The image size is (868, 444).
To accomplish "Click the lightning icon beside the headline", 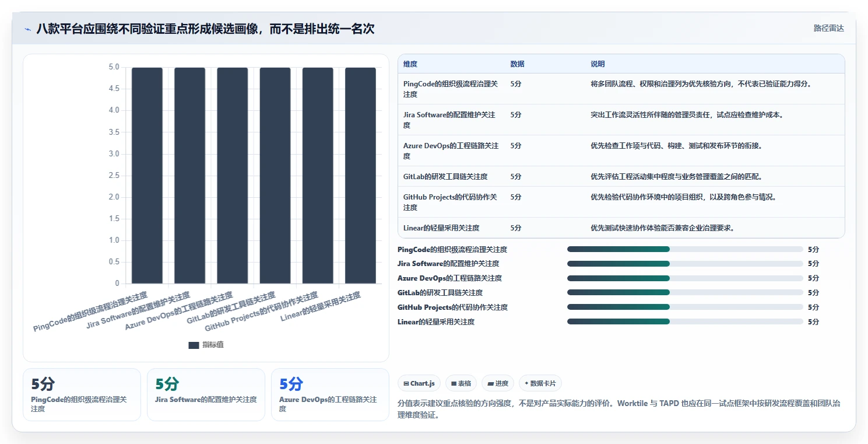I will [x=27, y=29].
